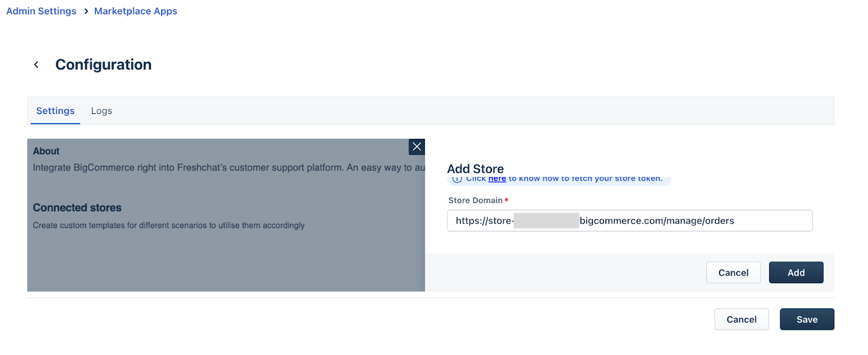Image resolution: width=868 pixels, height=355 pixels.
Task: Click the Configuration page title
Action: pos(103,65)
